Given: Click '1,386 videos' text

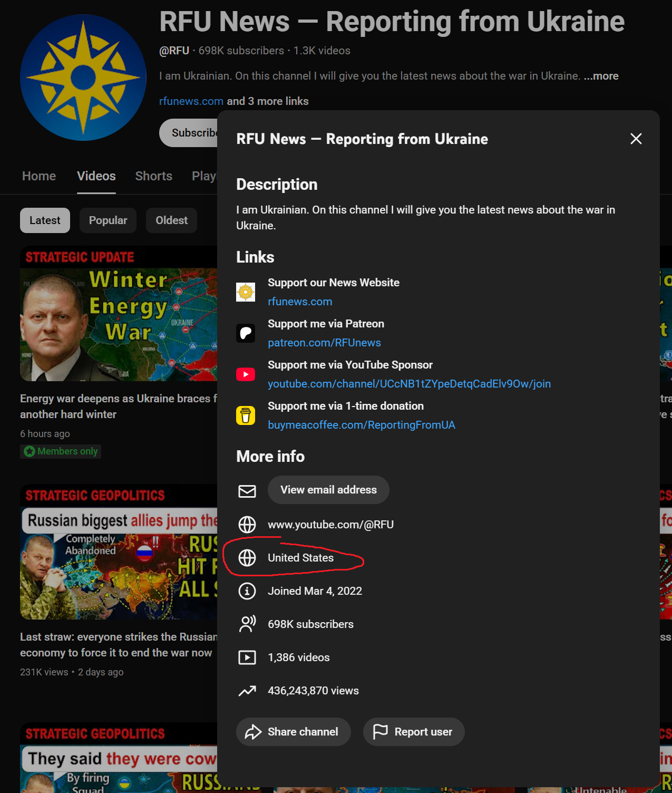Looking at the screenshot, I should (299, 657).
